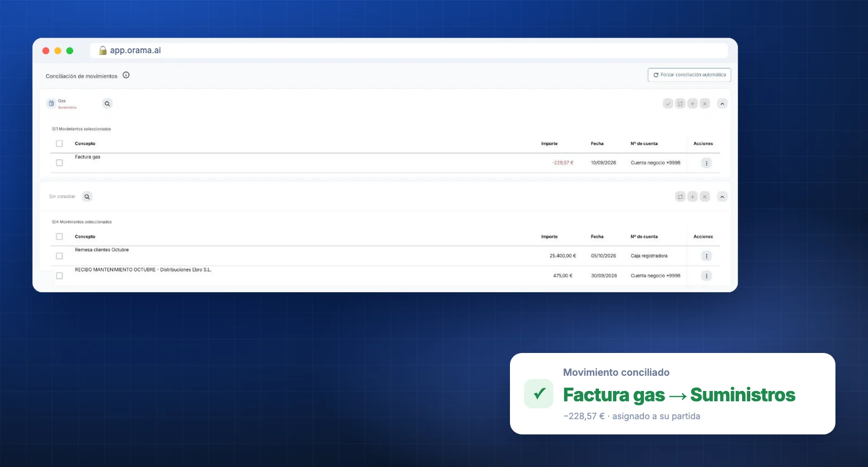Viewport: 868px width, 467px height.
Task: Check the Remesa clientes Octubre checkbox
Action: click(60, 256)
